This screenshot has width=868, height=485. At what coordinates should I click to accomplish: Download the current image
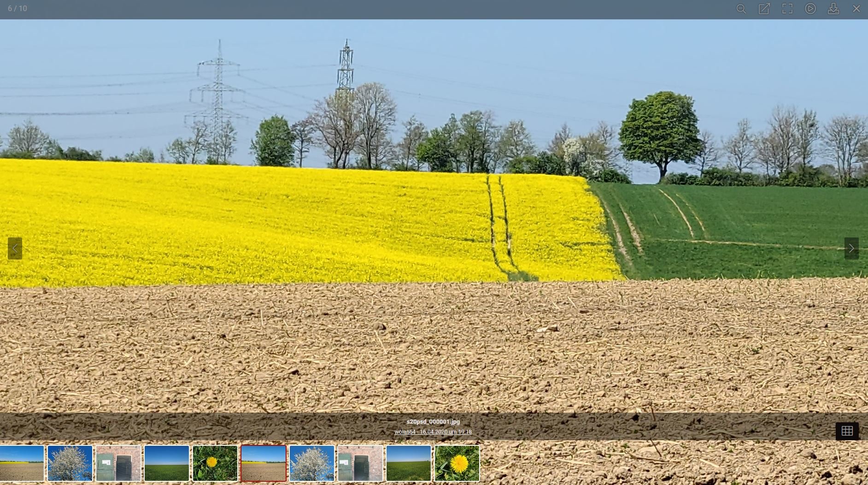coord(833,9)
